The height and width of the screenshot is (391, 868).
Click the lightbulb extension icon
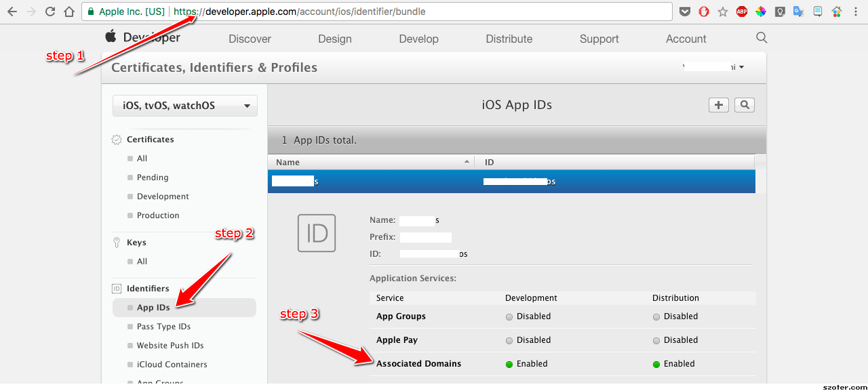tap(780, 12)
